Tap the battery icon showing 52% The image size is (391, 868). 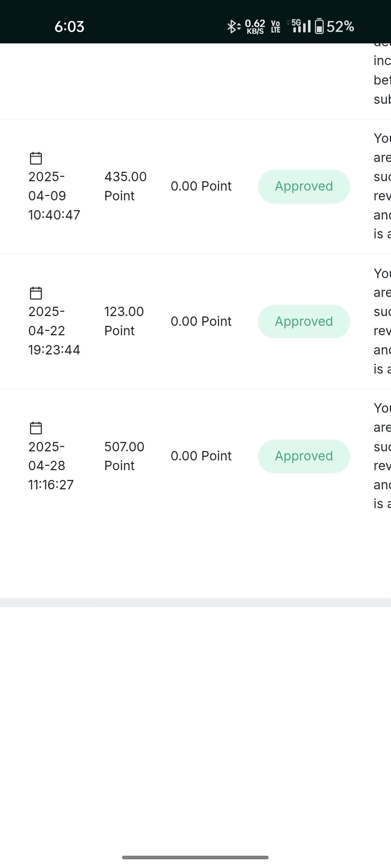tap(319, 26)
